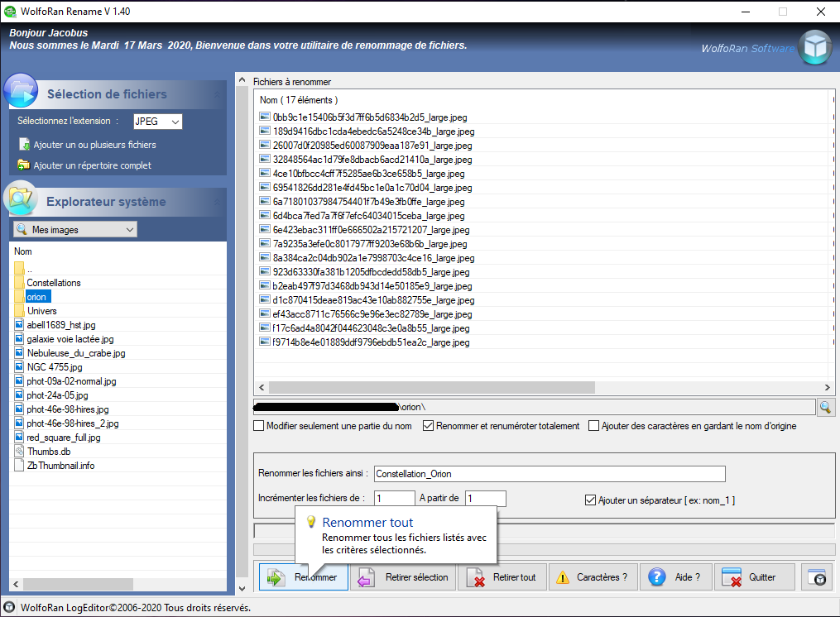This screenshot has width=840, height=617.
Task: Click Ajouter un répertoire complet
Action: tap(92, 165)
